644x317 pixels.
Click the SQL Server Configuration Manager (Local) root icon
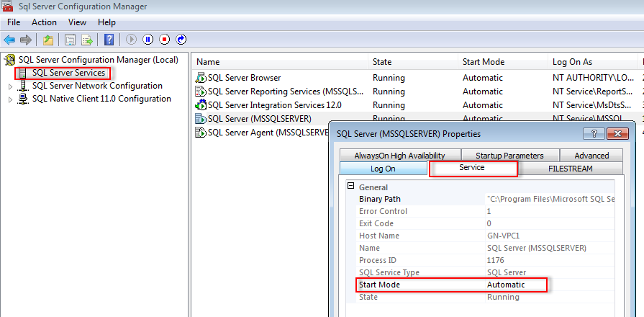pyautogui.click(x=10, y=60)
